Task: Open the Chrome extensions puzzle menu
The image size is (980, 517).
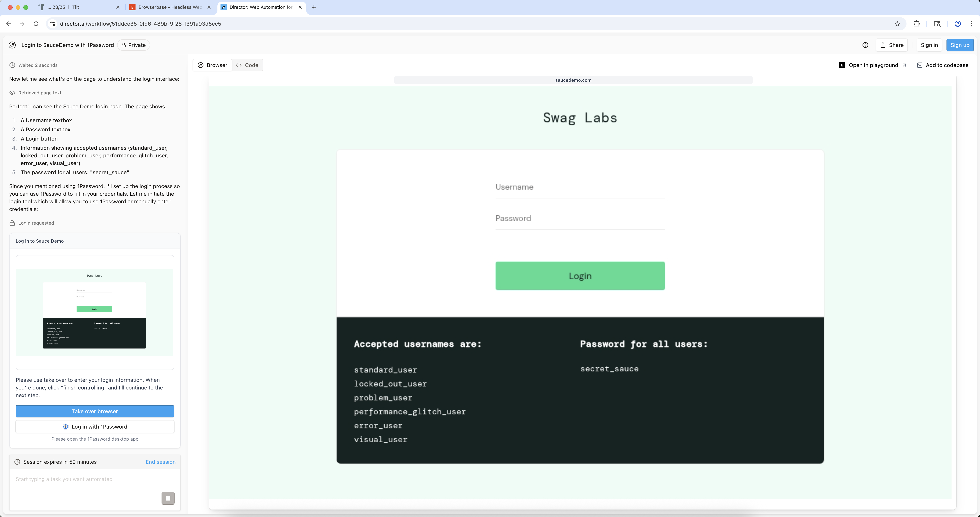Action: [916, 24]
